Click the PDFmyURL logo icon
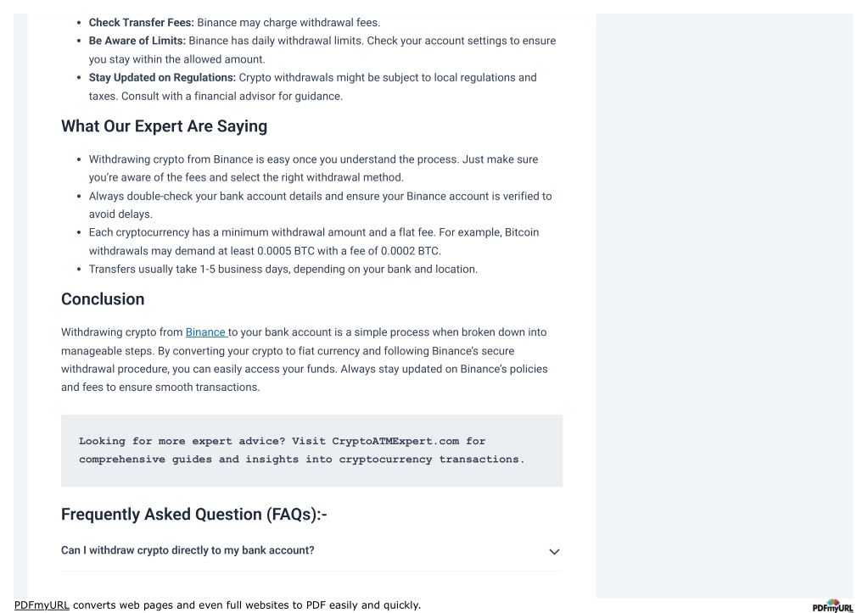 (832, 606)
